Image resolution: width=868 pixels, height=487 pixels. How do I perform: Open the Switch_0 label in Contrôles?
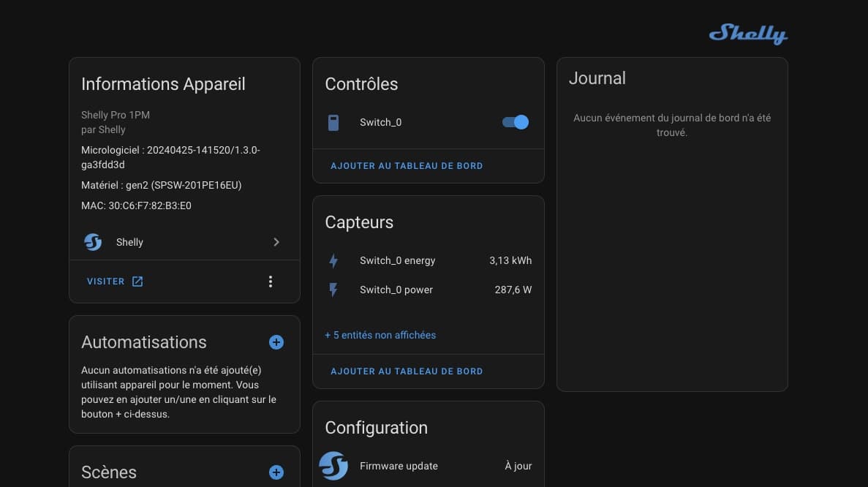tap(381, 122)
